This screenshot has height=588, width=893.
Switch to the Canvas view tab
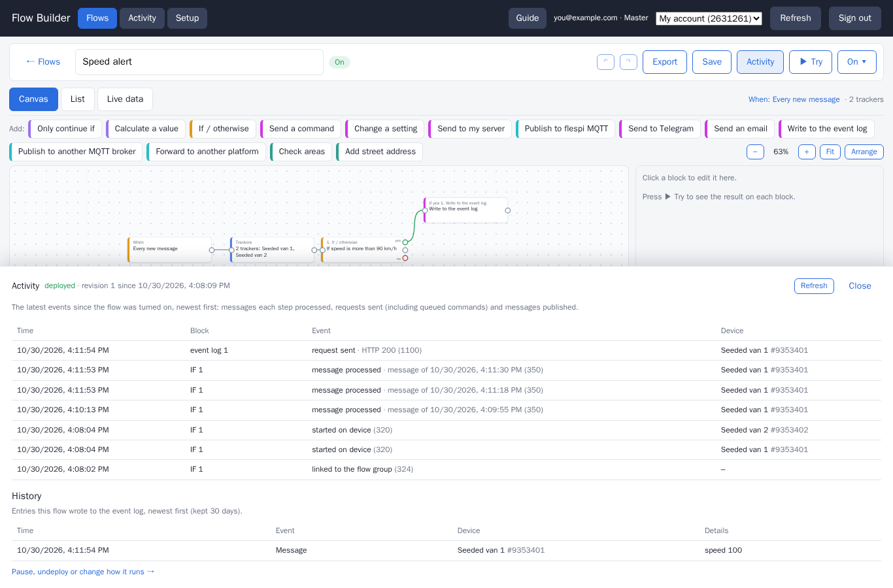[x=33, y=99]
